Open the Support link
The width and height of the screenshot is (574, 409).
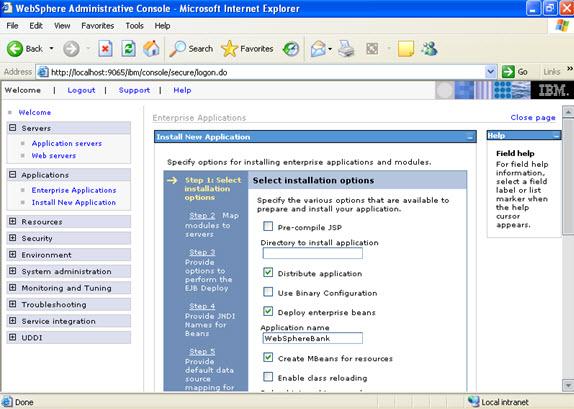pyautogui.click(x=134, y=90)
